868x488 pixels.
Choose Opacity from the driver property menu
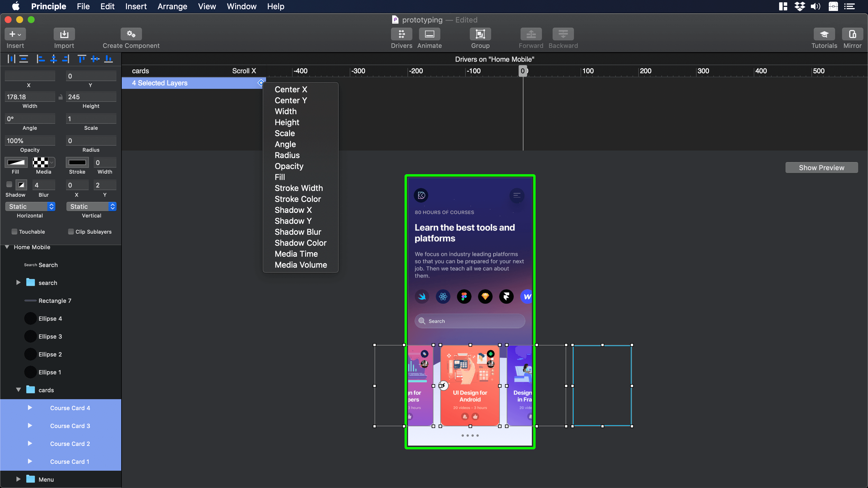(289, 166)
